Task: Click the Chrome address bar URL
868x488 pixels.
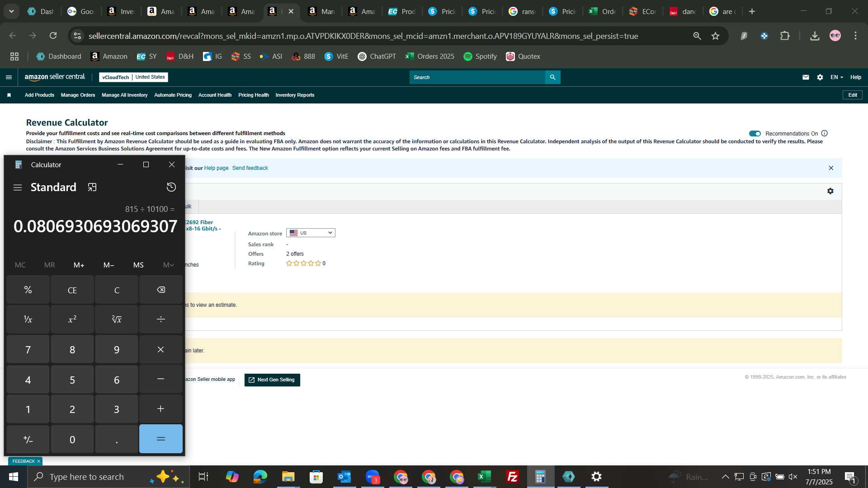Action: pyautogui.click(x=363, y=36)
